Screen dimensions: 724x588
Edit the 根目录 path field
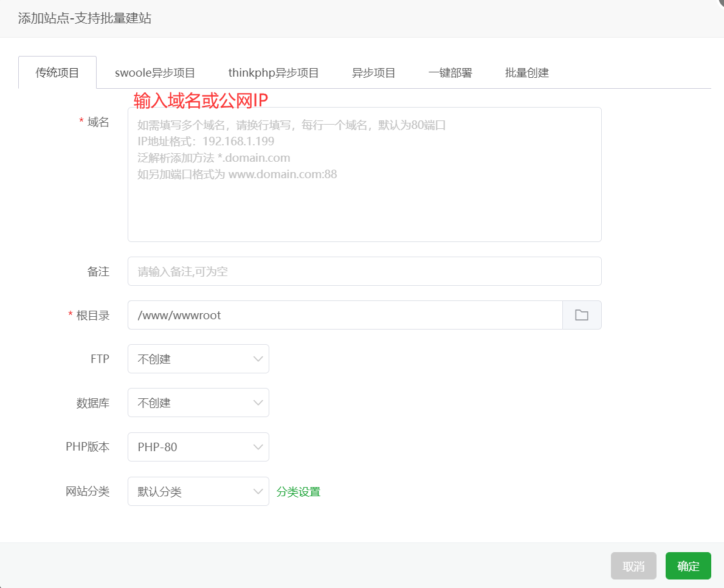point(345,315)
